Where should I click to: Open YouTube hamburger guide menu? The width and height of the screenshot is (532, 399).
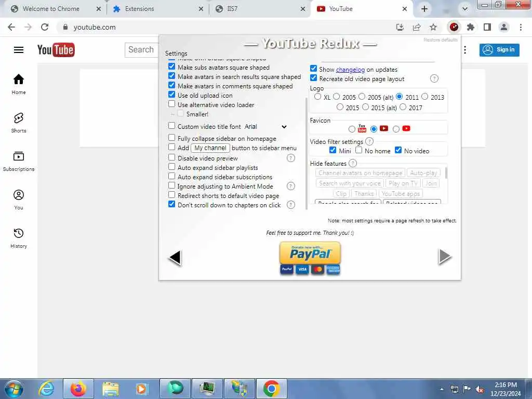point(19,50)
